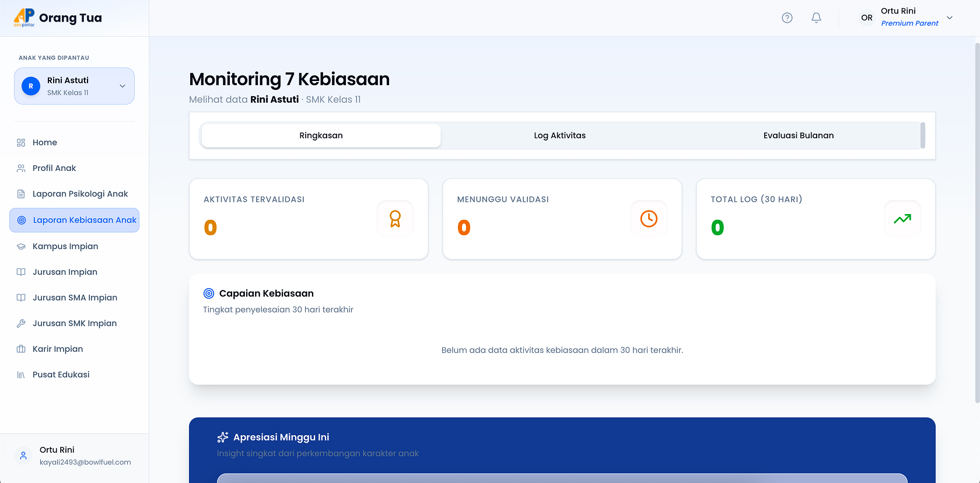The width and height of the screenshot is (980, 483).
Task: Click the award ribbon icon in Aktivitas Tervalidasi
Action: click(395, 219)
